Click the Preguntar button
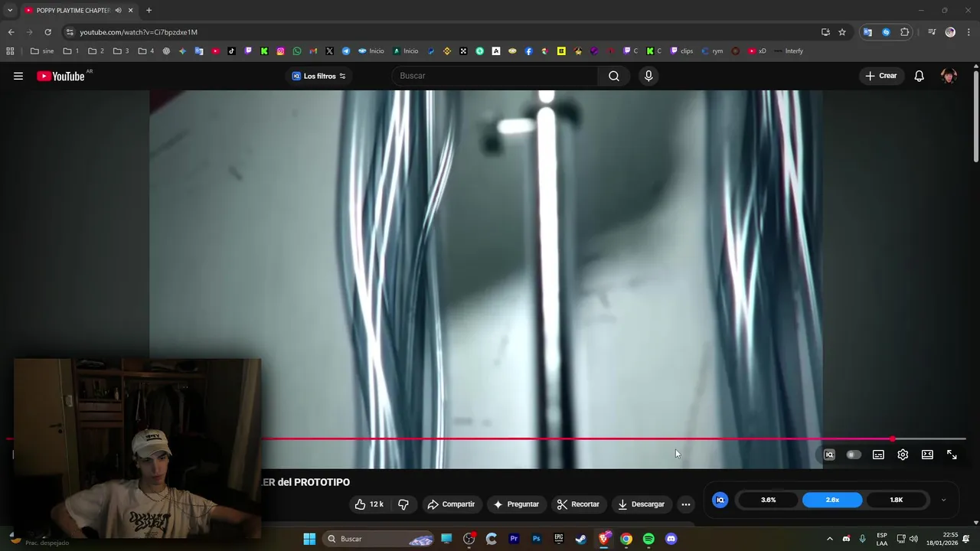The image size is (980, 551). (x=516, y=504)
